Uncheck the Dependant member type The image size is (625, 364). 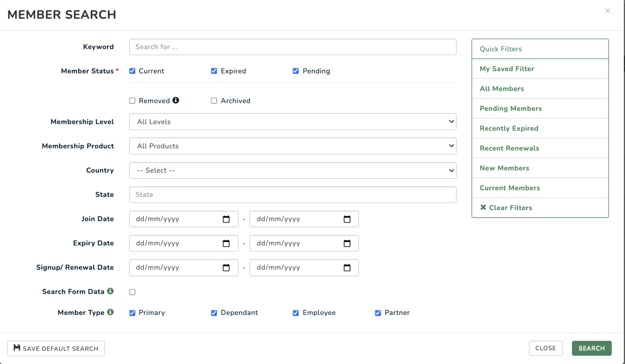point(214,313)
